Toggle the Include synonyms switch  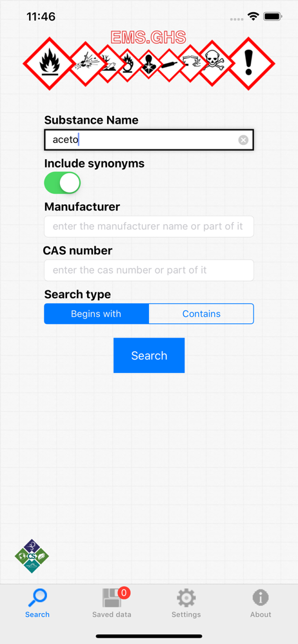click(62, 183)
